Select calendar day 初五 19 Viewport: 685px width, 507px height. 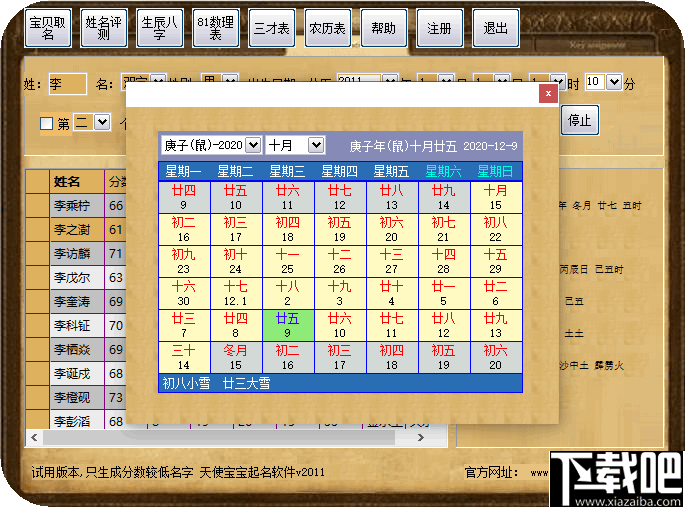(x=340, y=229)
